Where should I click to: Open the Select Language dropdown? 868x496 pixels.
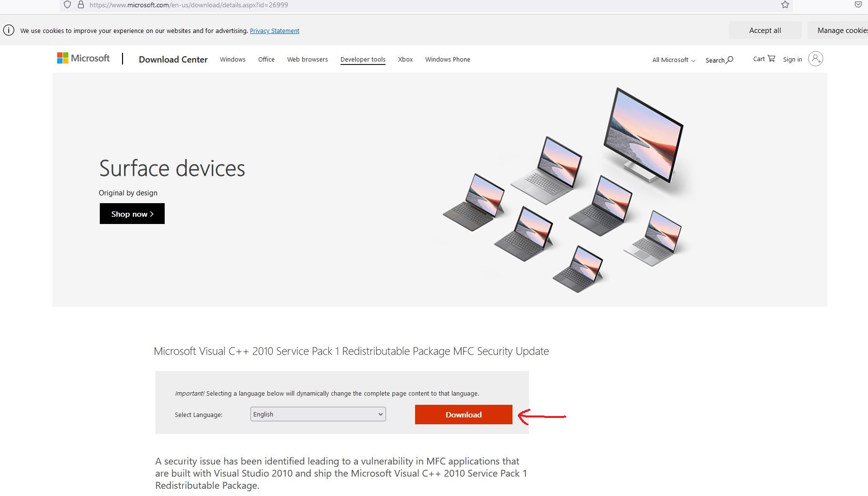point(318,414)
